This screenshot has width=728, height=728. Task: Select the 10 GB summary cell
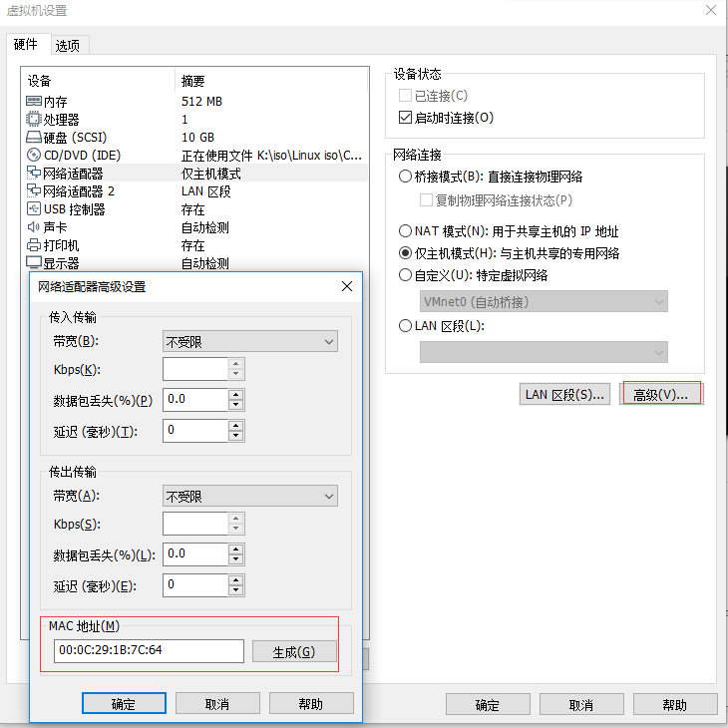[x=197, y=137]
